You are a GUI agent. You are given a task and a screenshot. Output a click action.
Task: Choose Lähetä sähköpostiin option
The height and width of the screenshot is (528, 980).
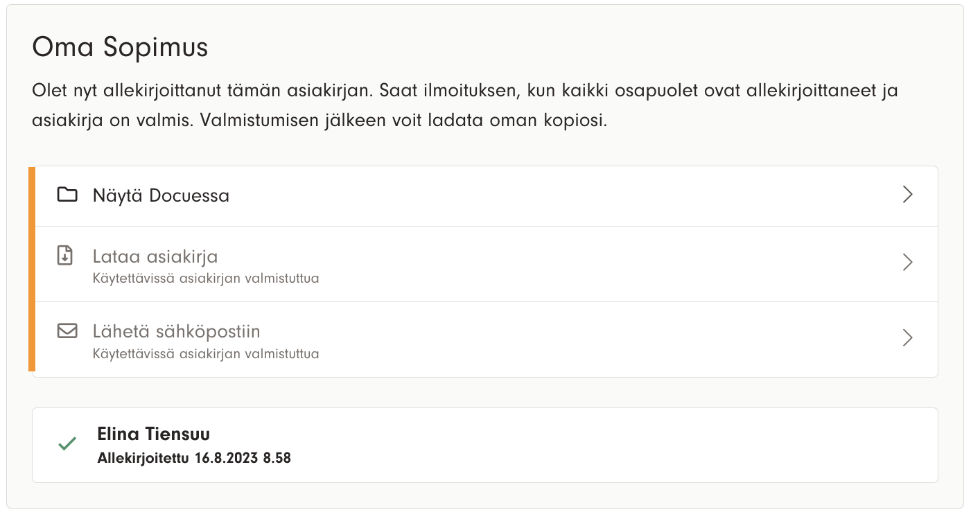pos(176,332)
